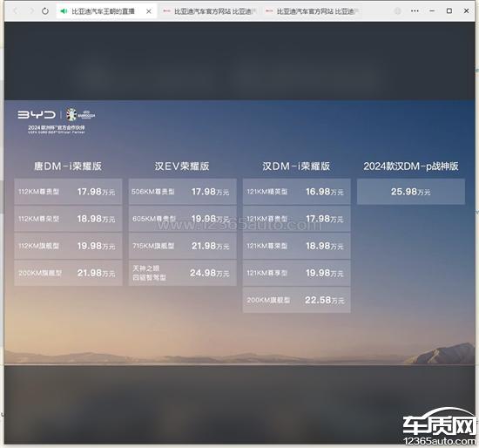Switch to the third 比亚迪汽车官方网站 tab
The image size is (479, 448).
pyautogui.click(x=312, y=11)
